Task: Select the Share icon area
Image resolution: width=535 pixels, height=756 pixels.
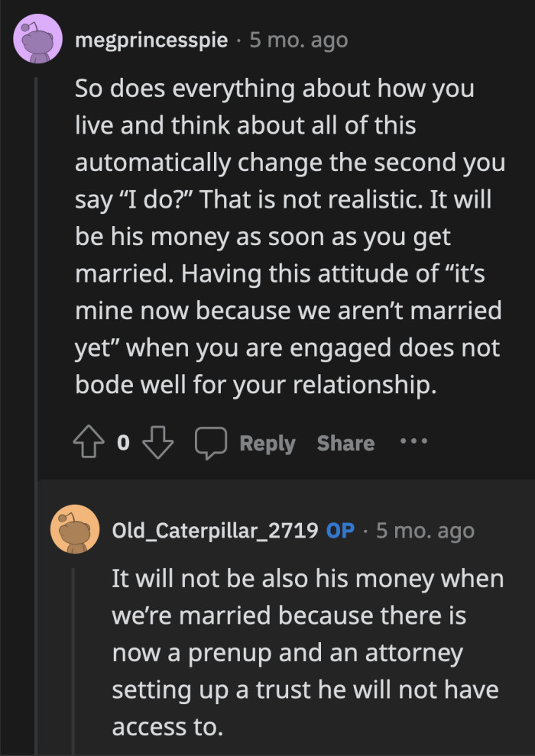Action: (x=345, y=443)
